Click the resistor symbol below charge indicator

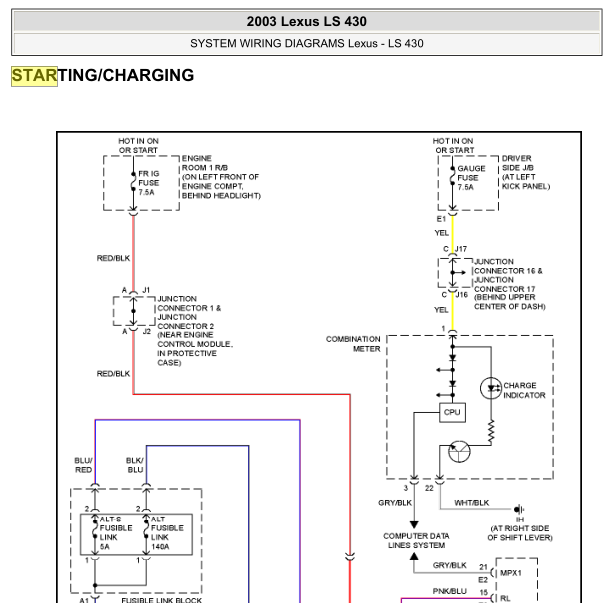pyautogui.click(x=491, y=432)
